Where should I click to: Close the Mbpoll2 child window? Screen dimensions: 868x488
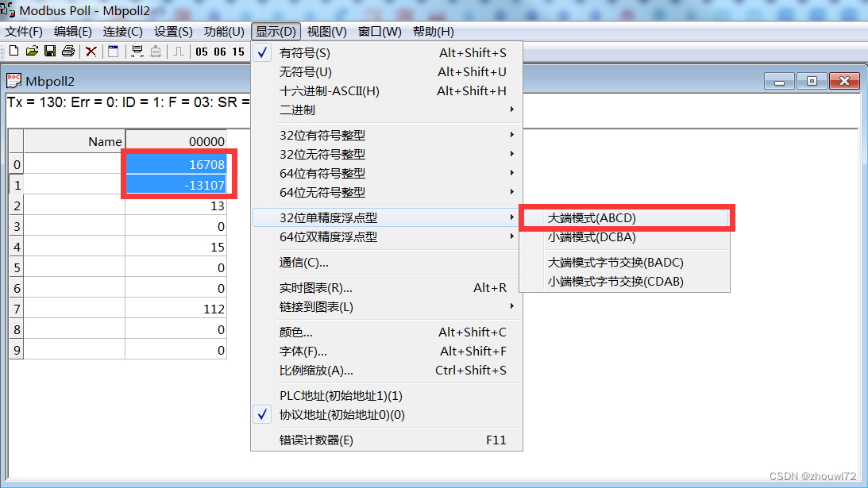tap(845, 81)
